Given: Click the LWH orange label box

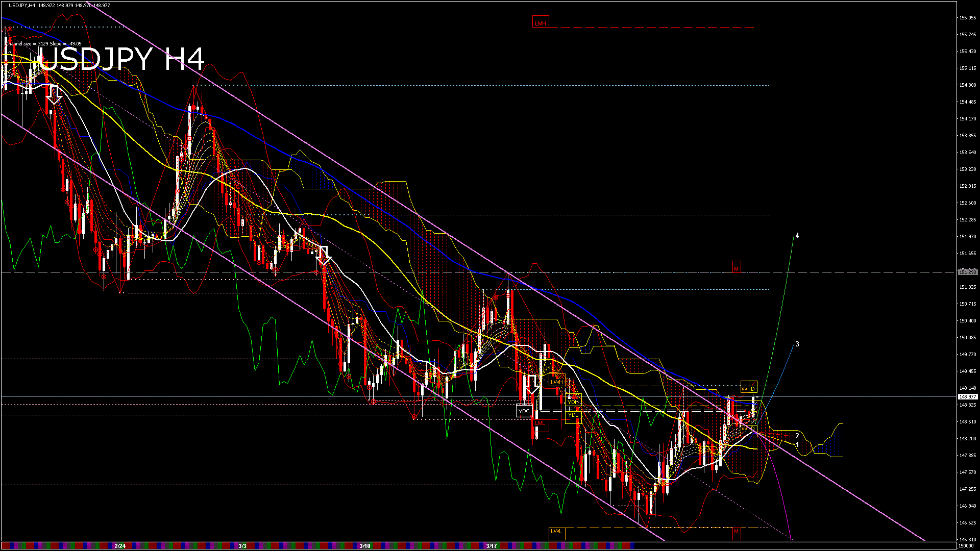Looking at the screenshot, I should [x=557, y=382].
